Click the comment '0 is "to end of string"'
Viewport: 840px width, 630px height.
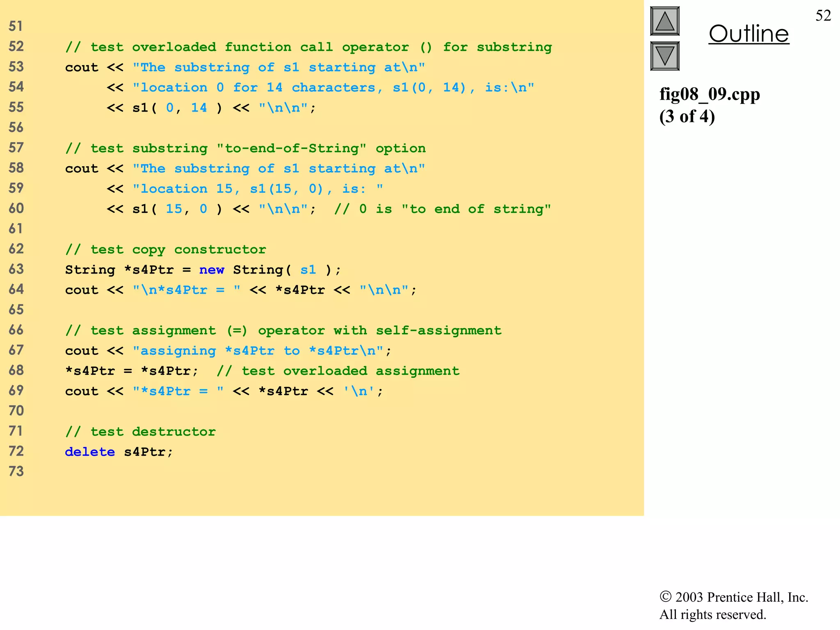point(443,209)
